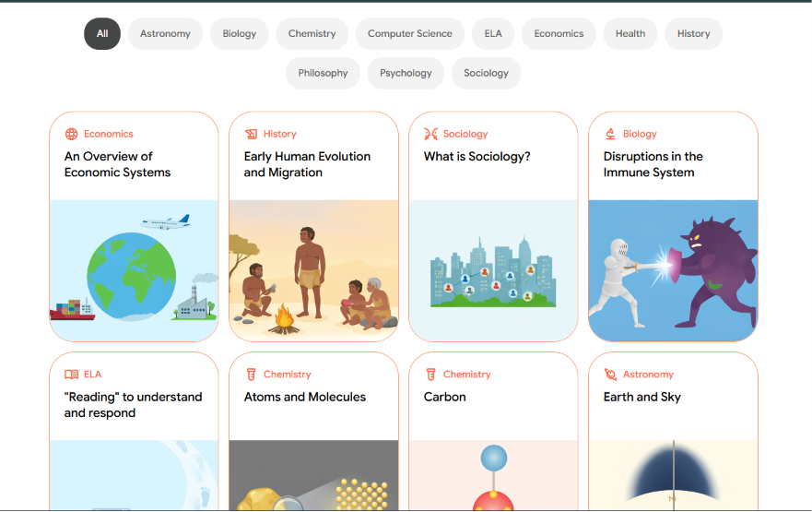The image size is (812, 512).
Task: Click the open book icon beside ELA
Action: pos(72,375)
